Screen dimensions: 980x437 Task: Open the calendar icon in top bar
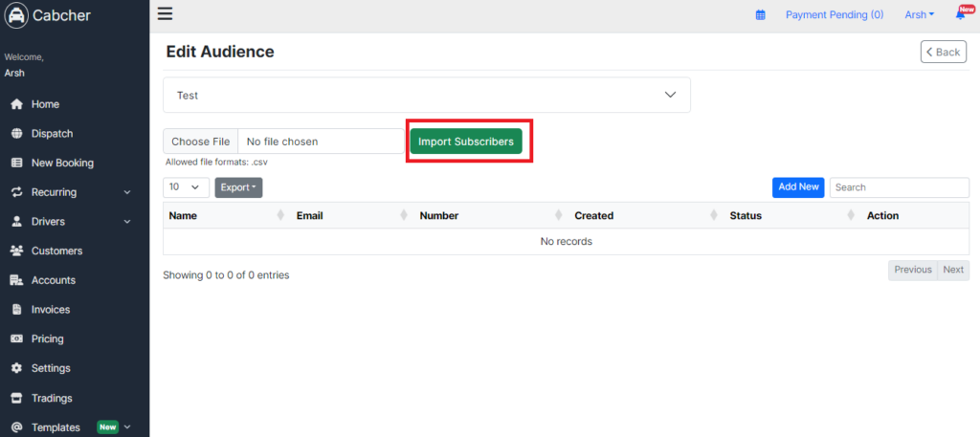tap(761, 15)
